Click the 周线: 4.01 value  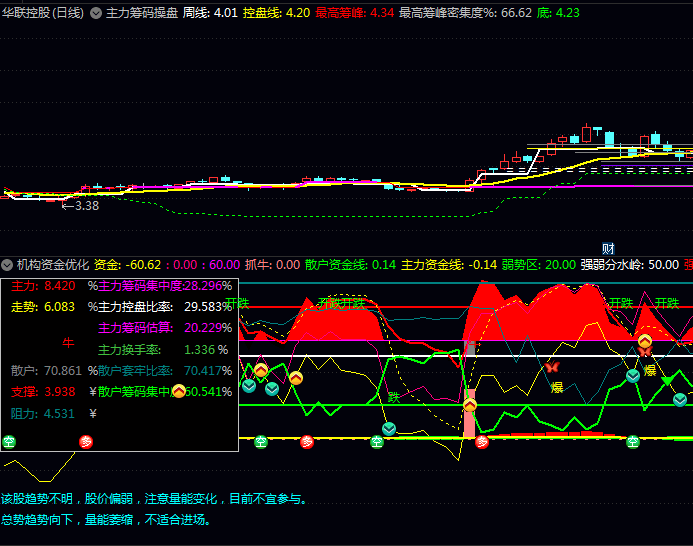point(210,13)
